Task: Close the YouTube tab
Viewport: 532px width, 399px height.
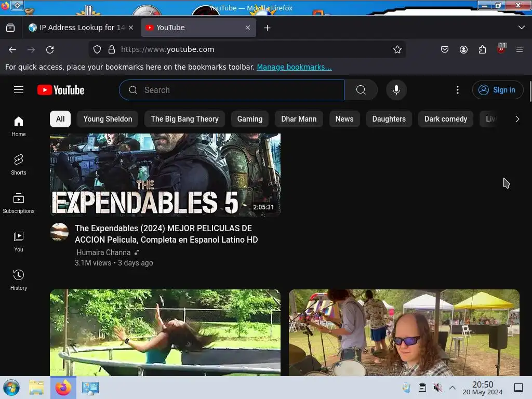Action: [x=248, y=28]
